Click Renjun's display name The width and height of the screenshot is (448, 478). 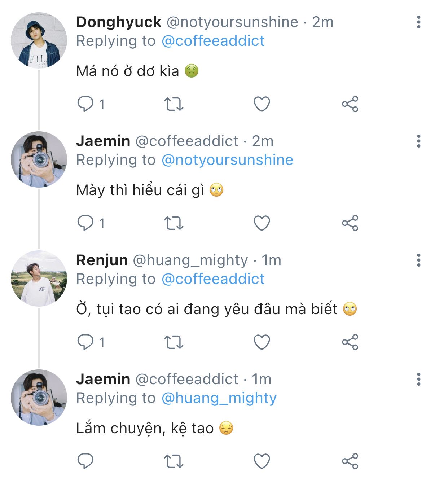click(102, 260)
